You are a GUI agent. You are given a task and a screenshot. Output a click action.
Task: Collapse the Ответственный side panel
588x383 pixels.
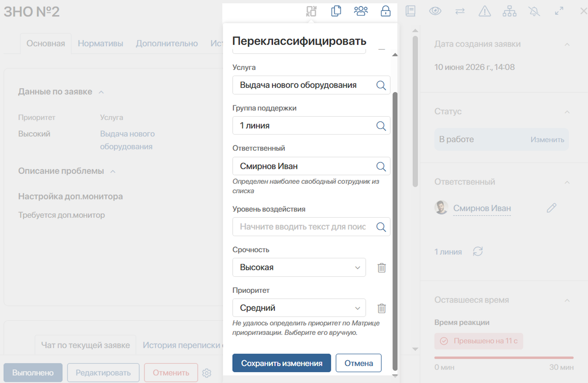click(x=567, y=182)
